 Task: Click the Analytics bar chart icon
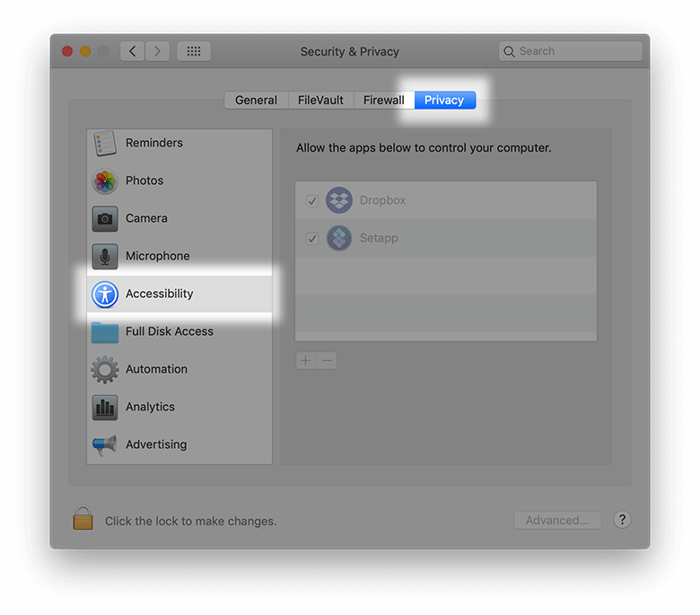point(105,408)
